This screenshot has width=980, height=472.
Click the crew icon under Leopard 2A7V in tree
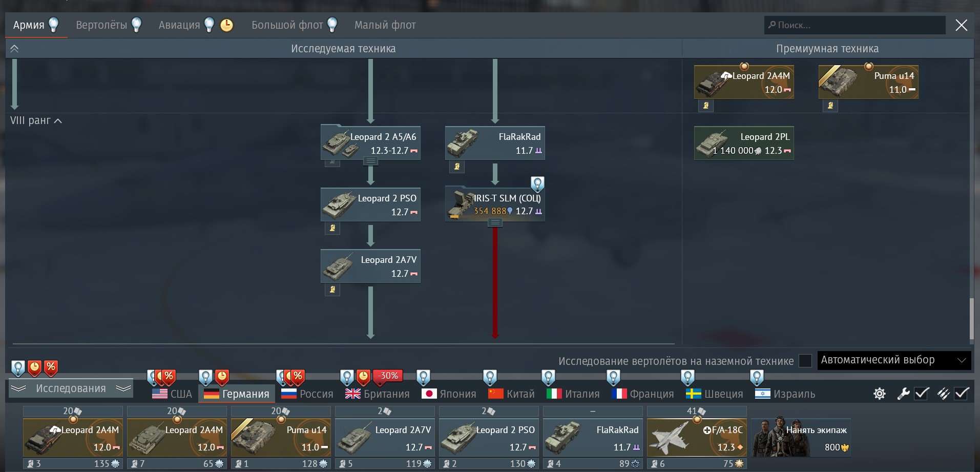tap(332, 289)
